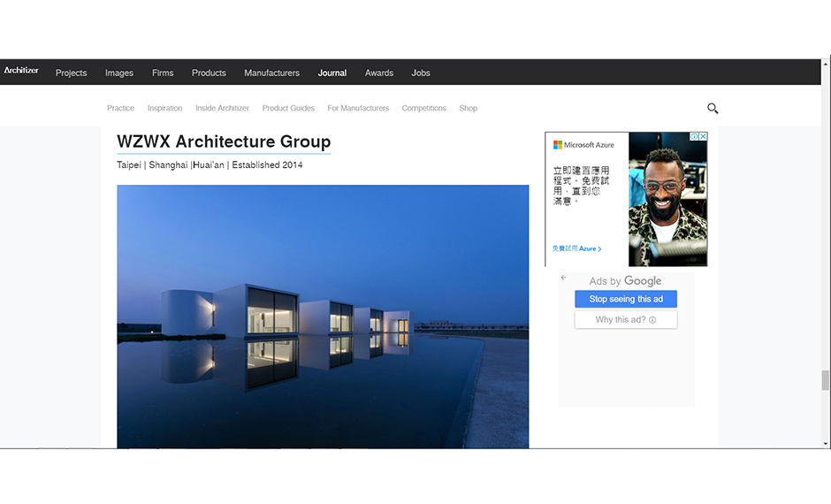Click the scrollbar up arrow

point(825,65)
